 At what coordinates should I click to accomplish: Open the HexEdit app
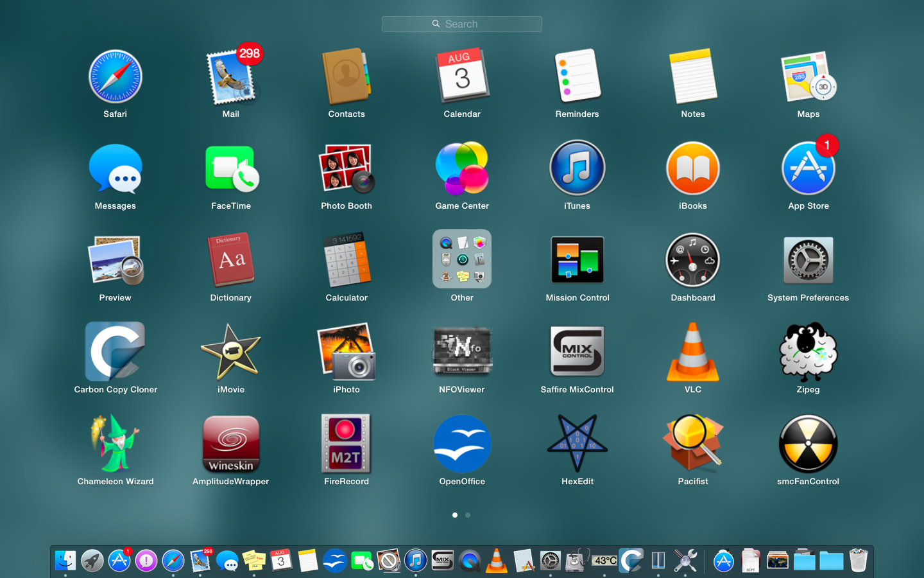(x=577, y=443)
